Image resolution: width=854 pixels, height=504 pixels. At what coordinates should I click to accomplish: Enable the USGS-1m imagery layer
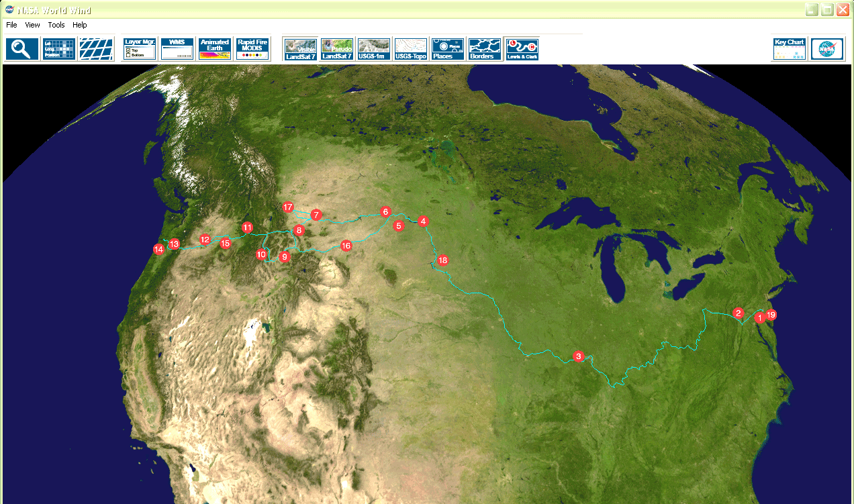pyautogui.click(x=374, y=49)
